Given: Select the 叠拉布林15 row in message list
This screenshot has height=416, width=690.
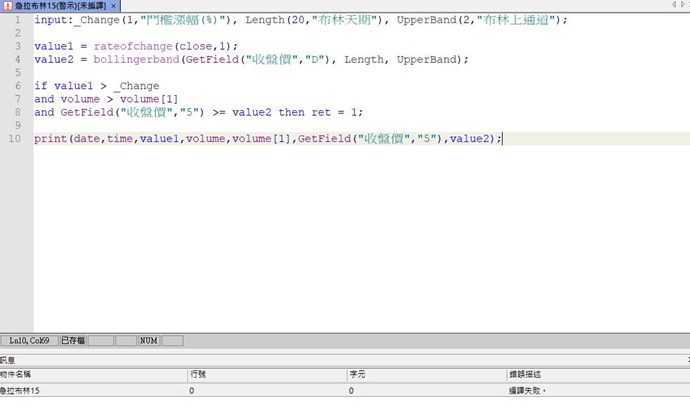Looking at the screenshot, I should (x=21, y=391).
